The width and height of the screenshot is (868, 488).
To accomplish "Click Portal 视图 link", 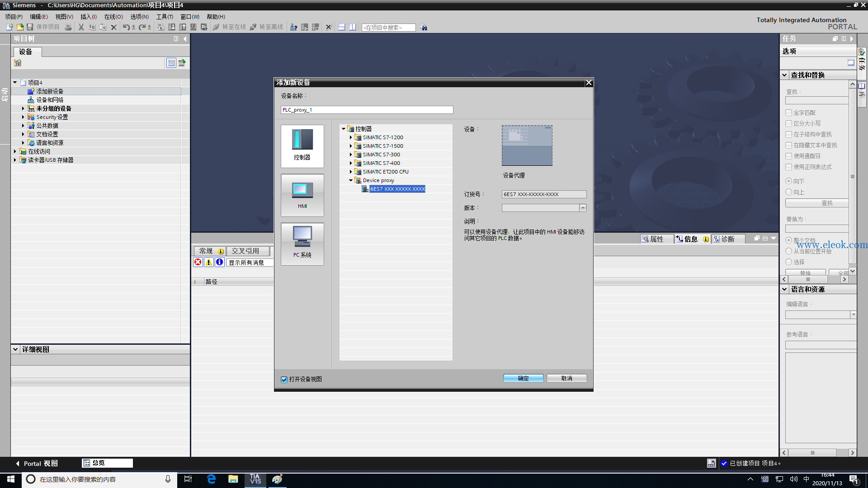I will [37, 464].
